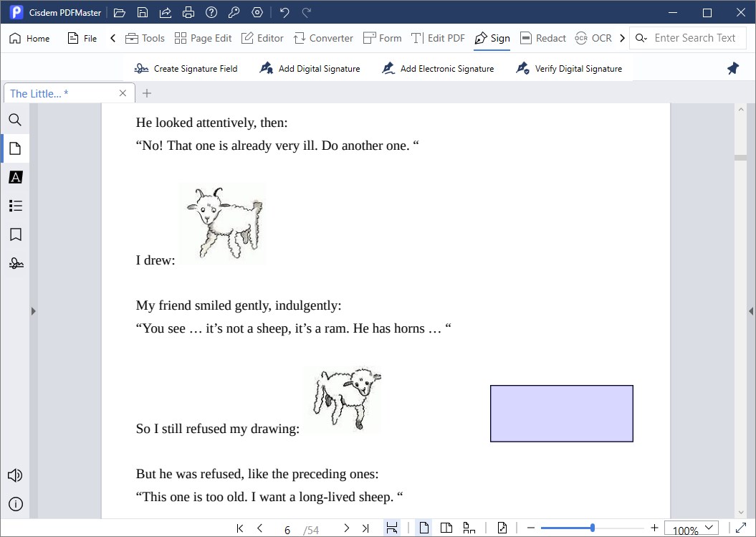Image resolution: width=756 pixels, height=537 pixels.
Task: Show page thumbnails panel in sidebar
Action: 16,148
